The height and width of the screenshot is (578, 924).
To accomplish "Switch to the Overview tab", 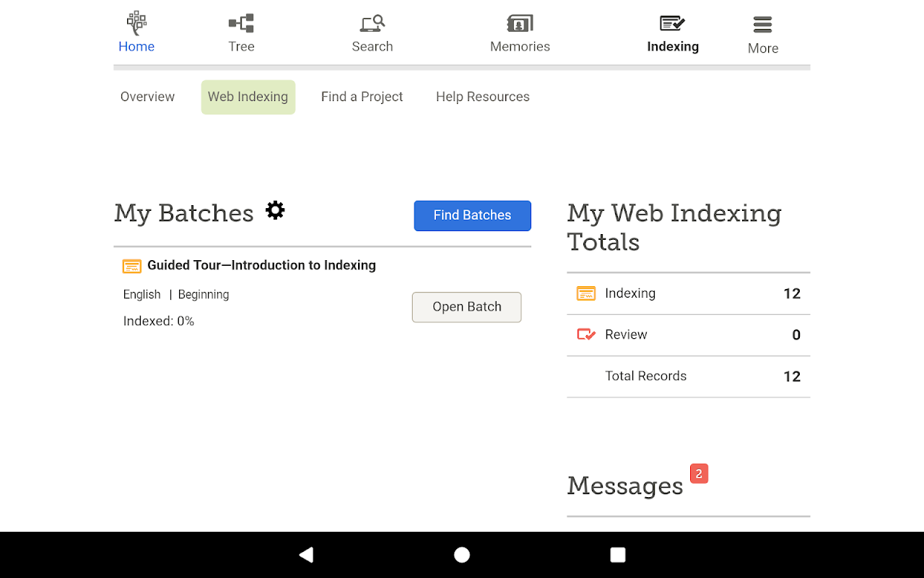I will (147, 97).
